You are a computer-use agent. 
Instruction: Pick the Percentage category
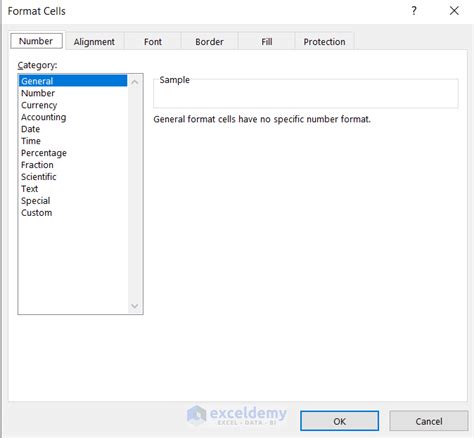[x=73, y=153]
